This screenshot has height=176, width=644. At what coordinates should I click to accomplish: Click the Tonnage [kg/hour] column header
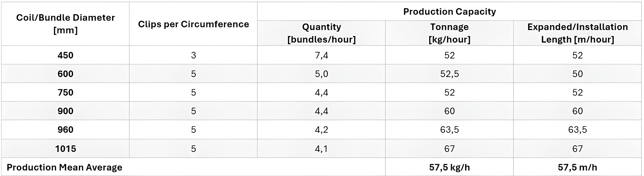tap(449, 33)
